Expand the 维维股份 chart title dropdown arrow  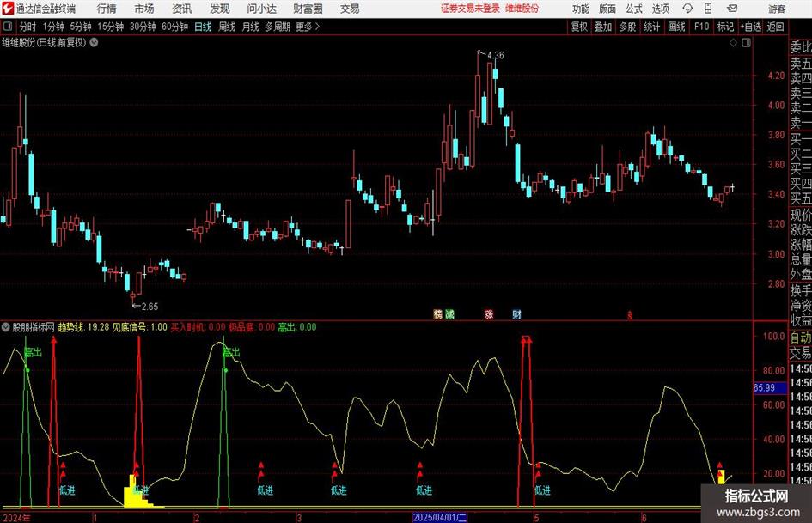click(x=95, y=42)
